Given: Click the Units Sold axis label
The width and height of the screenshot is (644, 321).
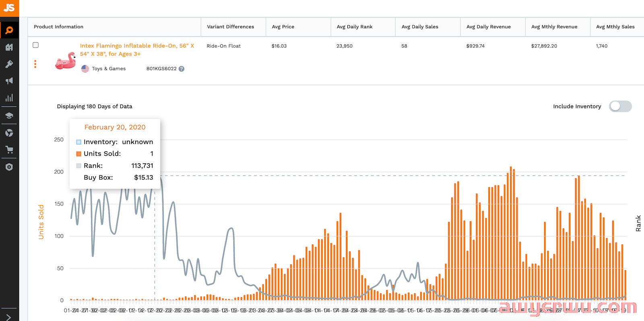Looking at the screenshot, I should click(x=41, y=222).
